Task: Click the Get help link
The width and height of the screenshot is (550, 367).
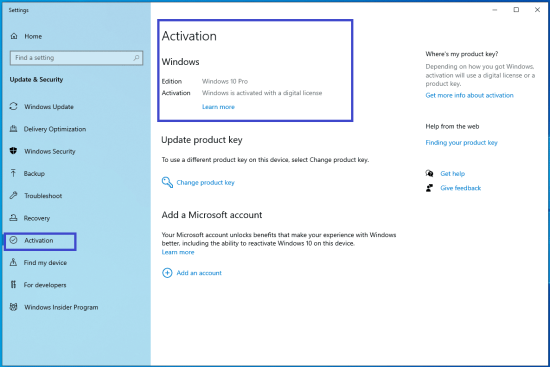Action: pyautogui.click(x=452, y=174)
